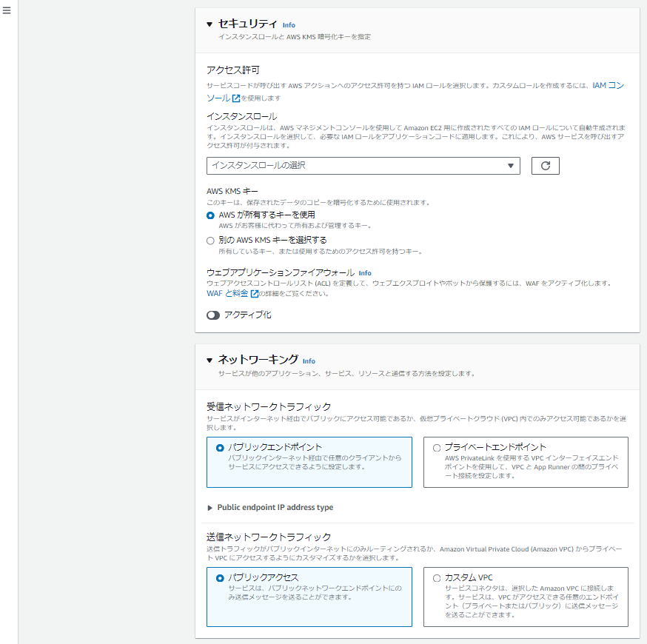Open the IAM コンソール link
This screenshot has width=647, height=644.
point(608,85)
